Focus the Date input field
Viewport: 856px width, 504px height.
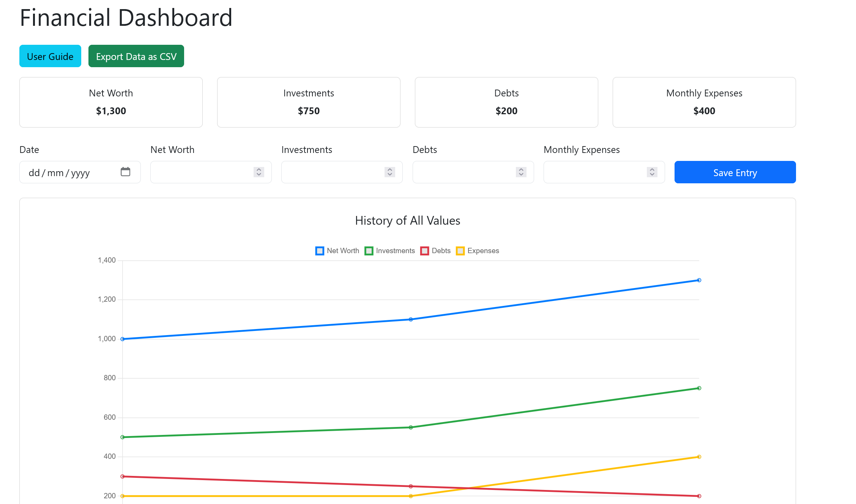68,172
